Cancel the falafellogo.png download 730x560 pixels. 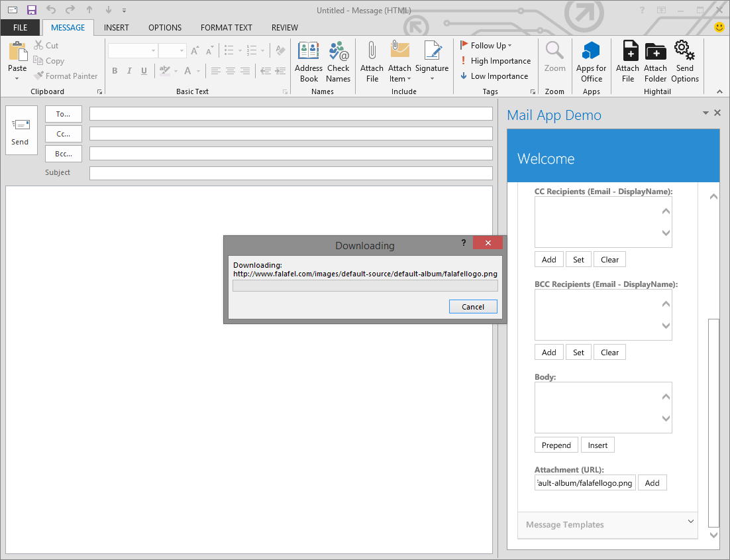coord(473,306)
